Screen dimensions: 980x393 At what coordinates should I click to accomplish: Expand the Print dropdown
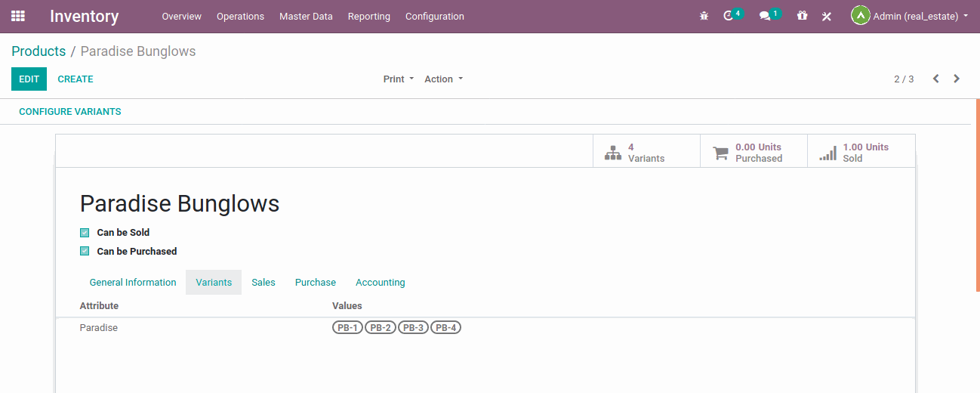(x=398, y=79)
